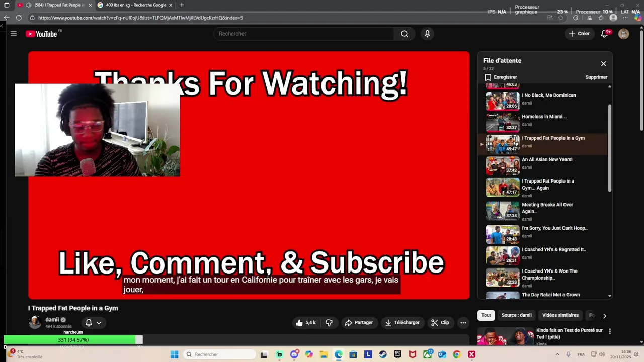Open the more actions three-dot menu
The height and width of the screenshot is (362, 644).
pyautogui.click(x=463, y=323)
